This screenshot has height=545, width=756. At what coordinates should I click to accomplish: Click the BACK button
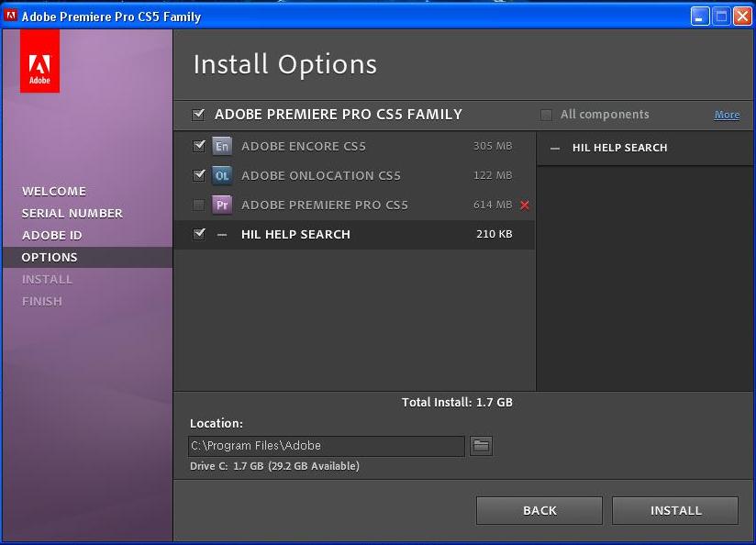(x=539, y=510)
